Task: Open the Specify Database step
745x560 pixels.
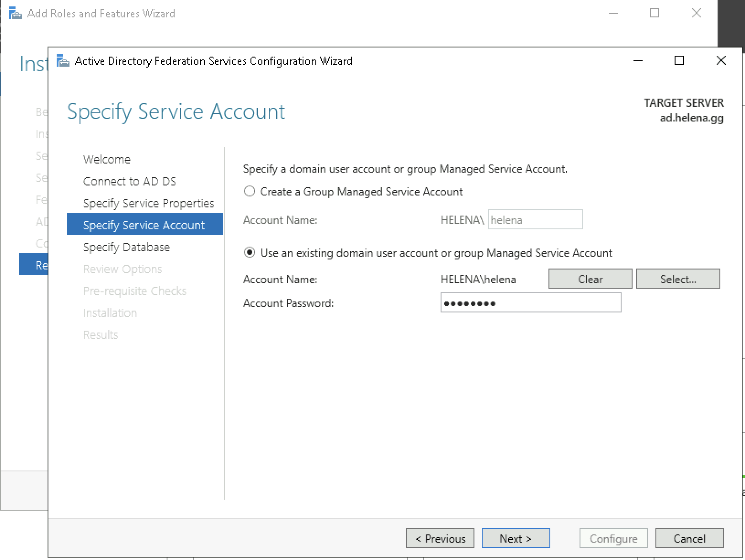Action: 126,247
